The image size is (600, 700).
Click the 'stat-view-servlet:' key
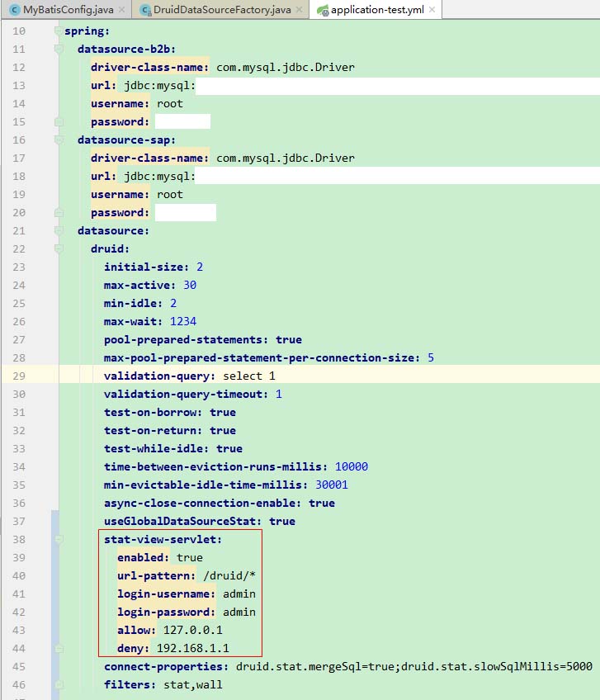[163, 539]
